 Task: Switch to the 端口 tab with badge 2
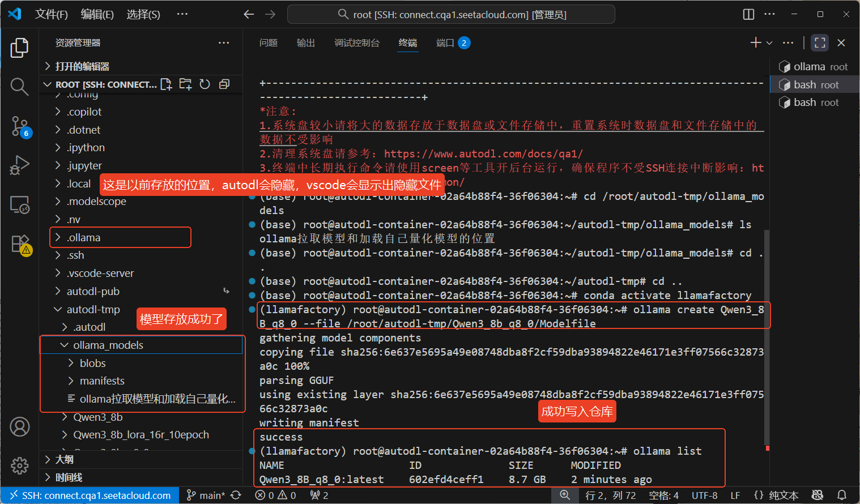tap(453, 42)
